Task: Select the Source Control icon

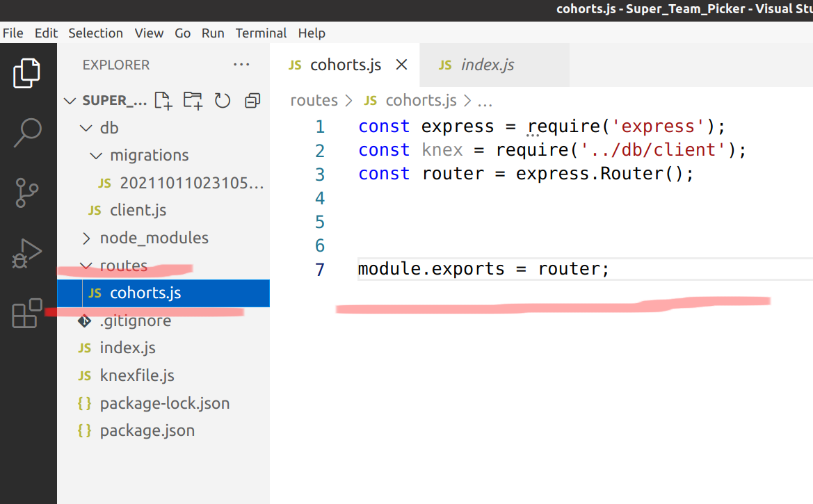Action: (28, 193)
